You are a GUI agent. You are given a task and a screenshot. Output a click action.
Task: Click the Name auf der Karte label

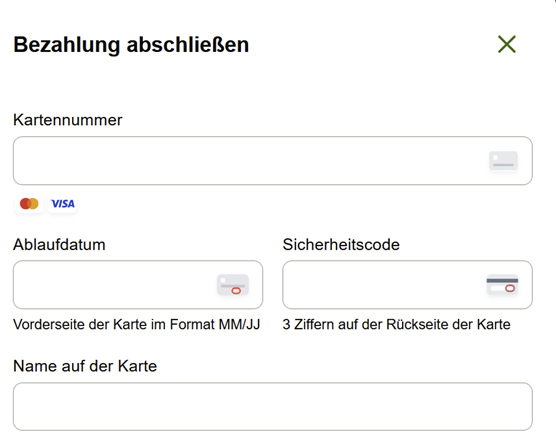point(85,366)
